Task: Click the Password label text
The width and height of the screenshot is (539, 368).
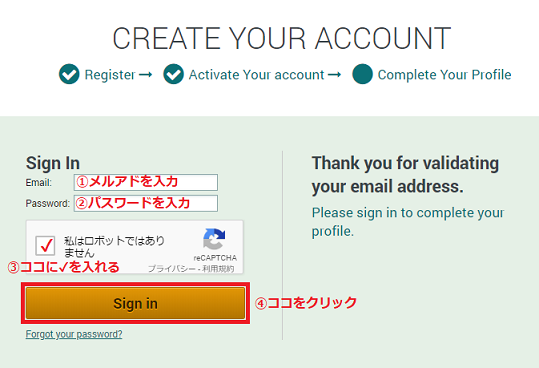Action: coord(47,203)
